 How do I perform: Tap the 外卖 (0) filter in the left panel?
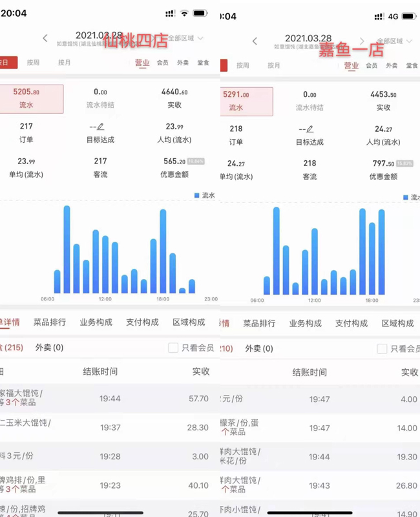tap(49, 348)
